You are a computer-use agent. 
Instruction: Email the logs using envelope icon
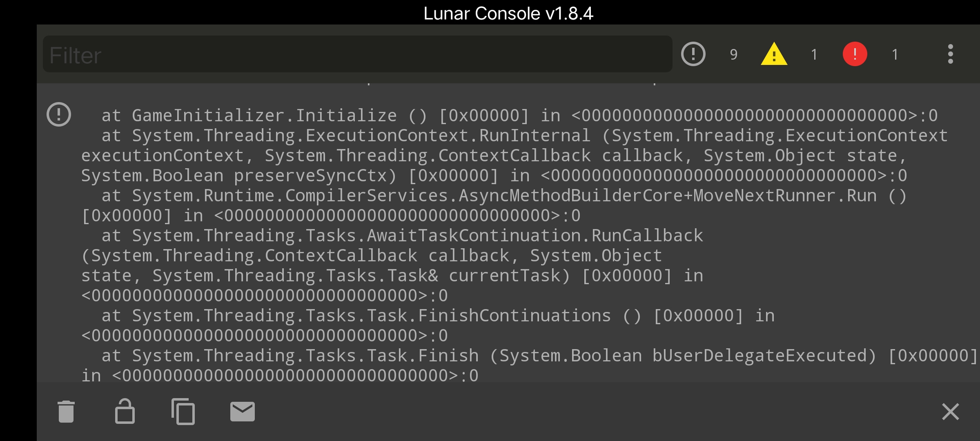pos(243,411)
